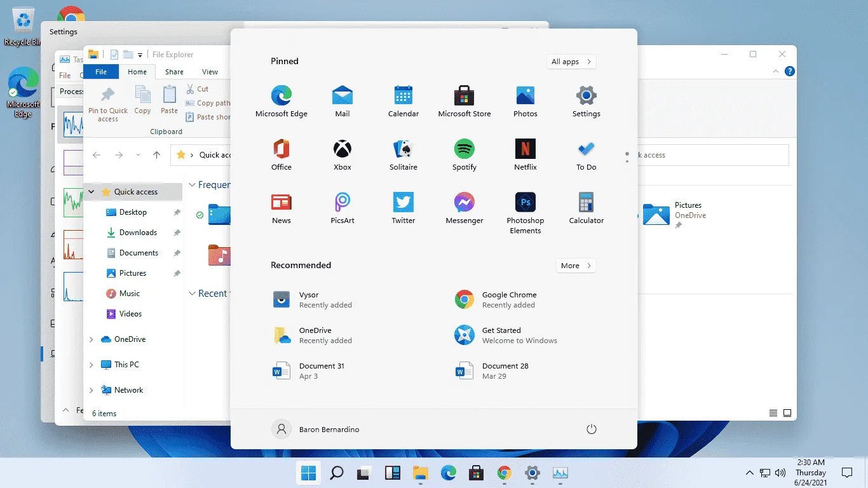Screen dimensions: 868x488
Task: Open the Twitter app
Action: pos(403,208)
